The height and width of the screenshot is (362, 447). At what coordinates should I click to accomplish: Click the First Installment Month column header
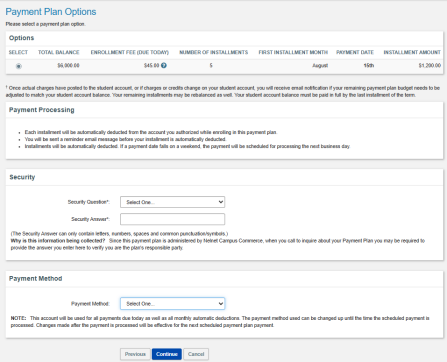[293, 52]
